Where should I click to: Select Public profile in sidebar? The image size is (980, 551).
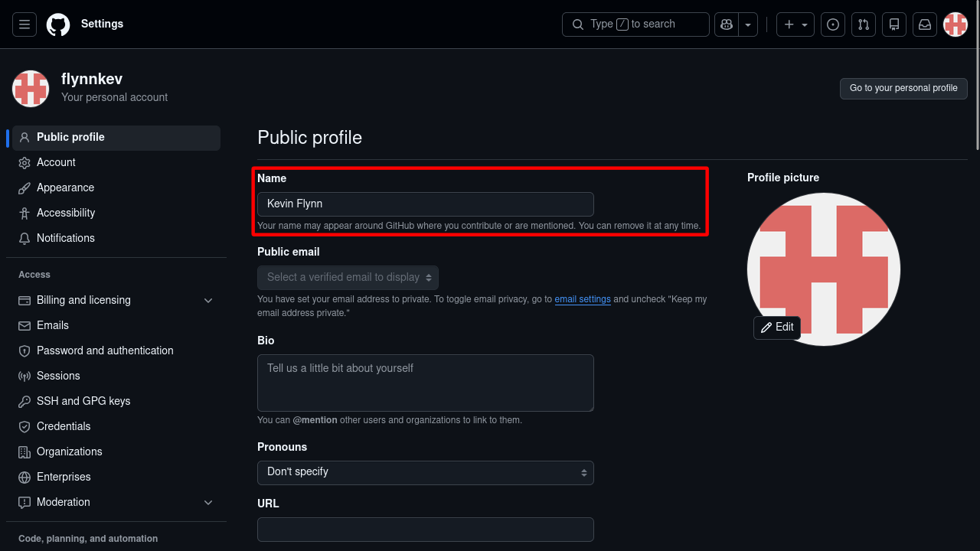coord(116,138)
